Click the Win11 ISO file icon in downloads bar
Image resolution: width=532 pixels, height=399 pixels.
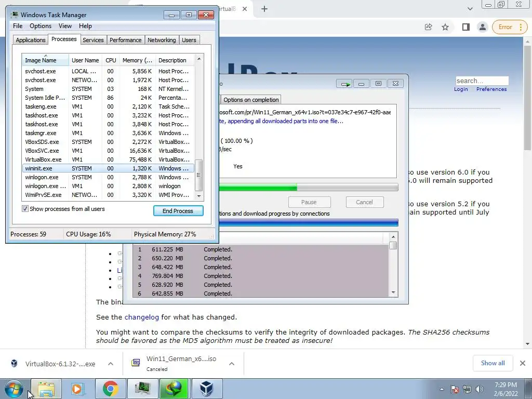click(x=136, y=363)
